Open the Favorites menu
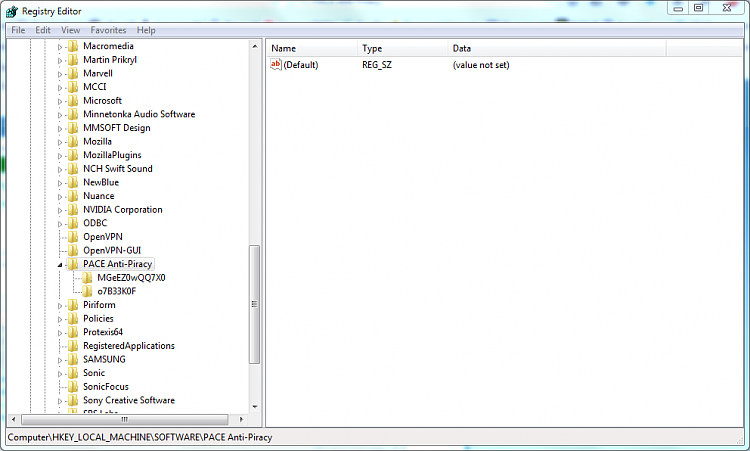Viewport: 750px width, 451px height. coord(109,30)
